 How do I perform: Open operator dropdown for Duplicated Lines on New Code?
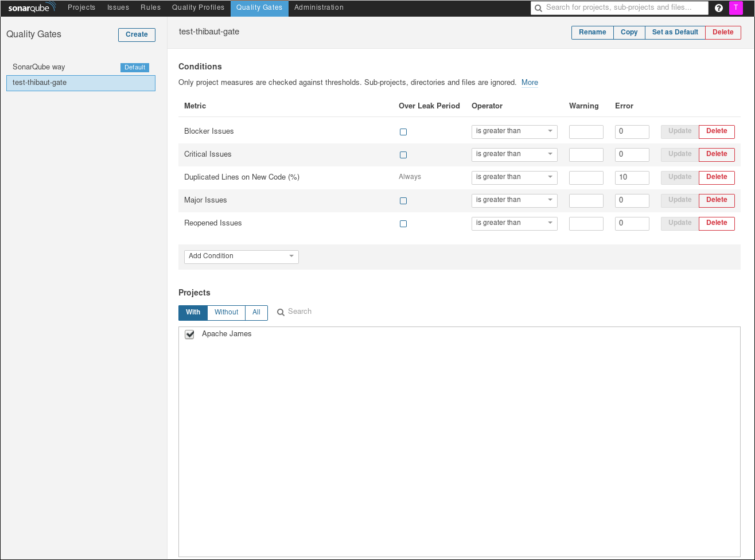[515, 177]
